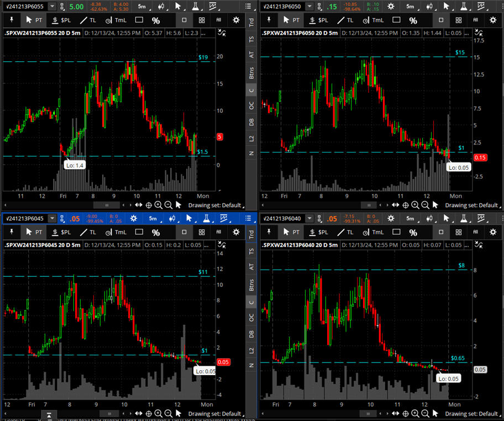The height and width of the screenshot is (421, 504).
Task: Open the OC side tab beside P6045 chart
Action: click(x=251, y=318)
